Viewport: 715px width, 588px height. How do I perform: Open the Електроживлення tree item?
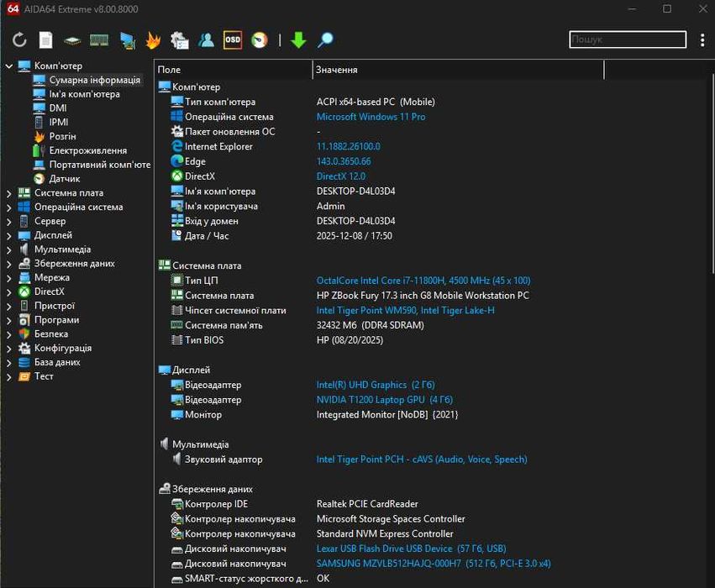coord(88,150)
